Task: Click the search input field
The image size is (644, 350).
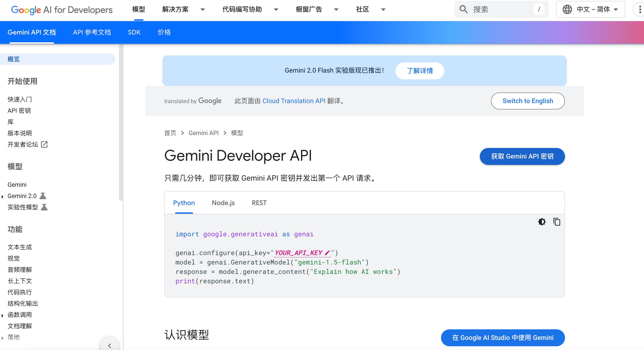Action: (500, 9)
